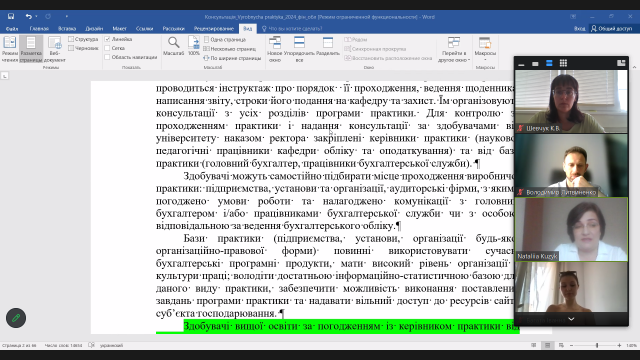
Task: Click the Разделить window button
Action: click(x=327, y=46)
